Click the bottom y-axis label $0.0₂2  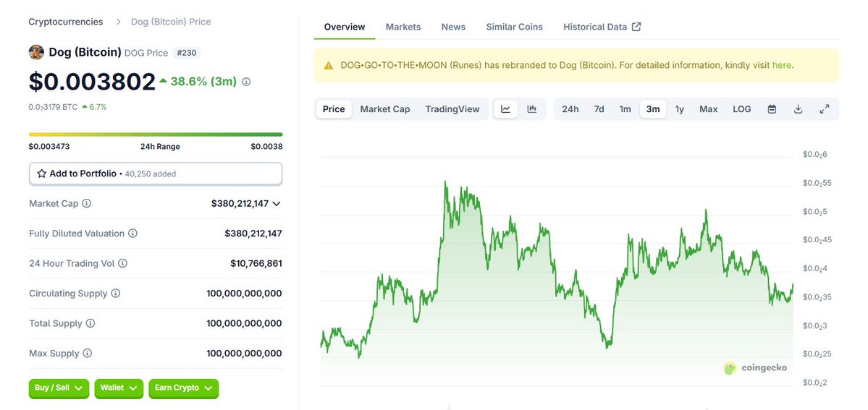click(814, 383)
